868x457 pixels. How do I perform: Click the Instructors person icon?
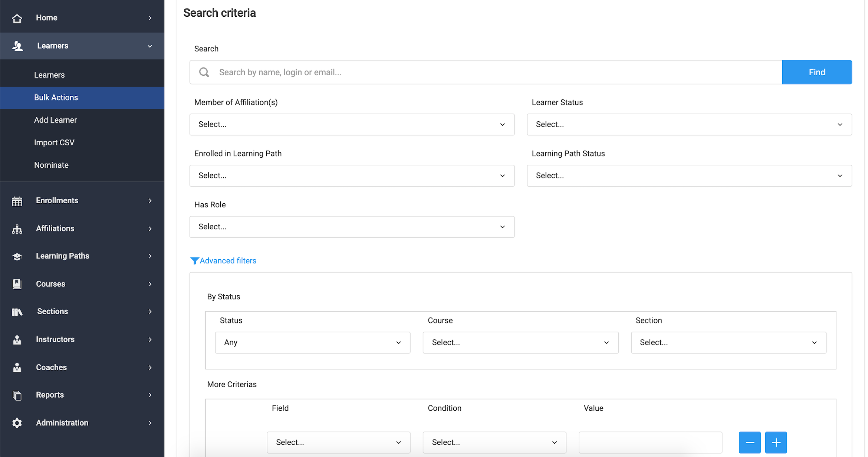coord(17,340)
